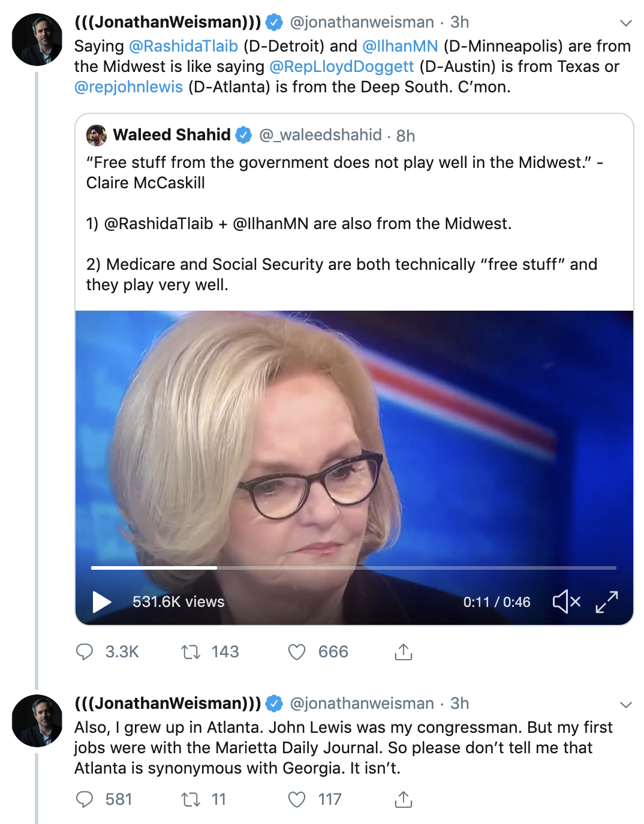Reply to the first Jonathan Weisman tweet
This screenshot has height=824, width=644.
tap(85, 652)
